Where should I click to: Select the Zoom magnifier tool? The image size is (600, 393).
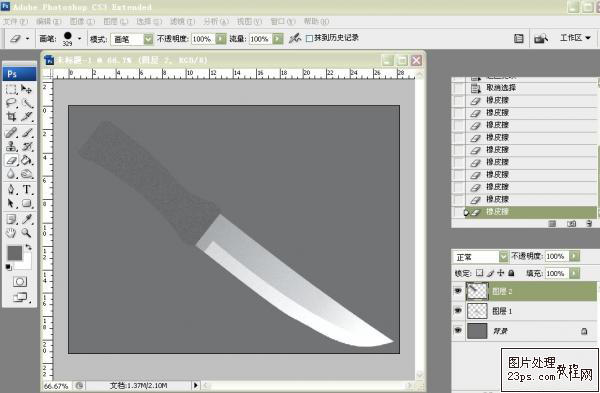pos(26,232)
